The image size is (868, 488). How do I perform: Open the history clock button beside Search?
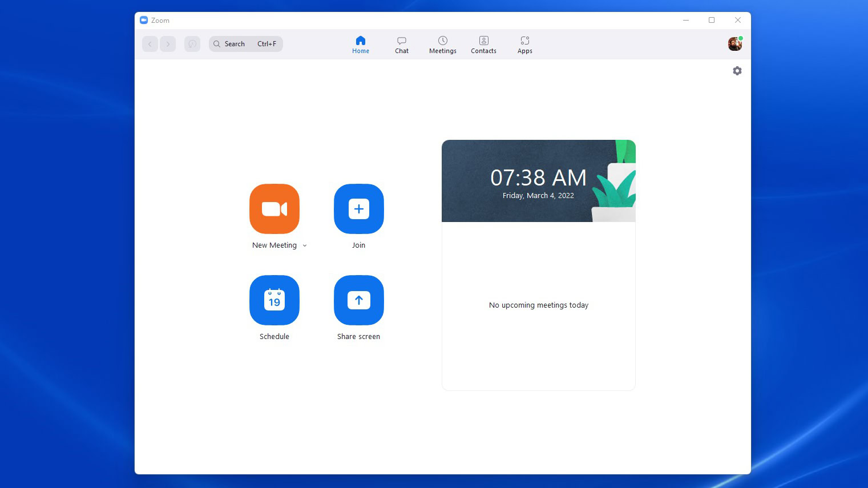192,44
